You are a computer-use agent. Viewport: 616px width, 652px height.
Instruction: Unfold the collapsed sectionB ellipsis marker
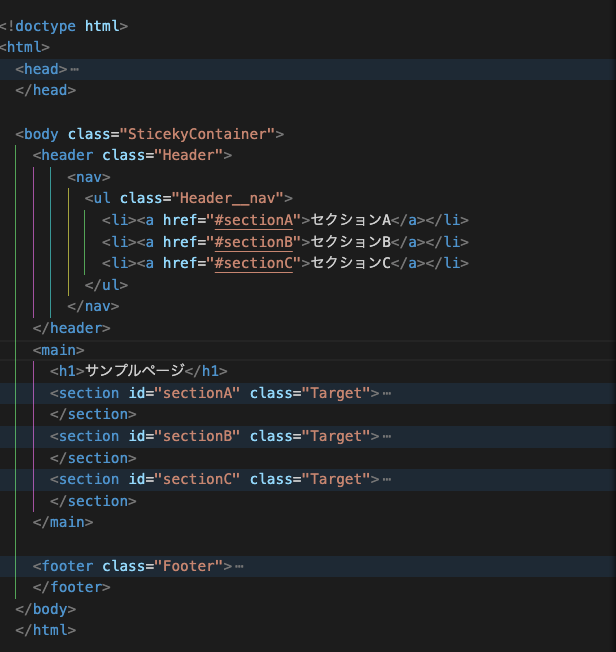point(387,436)
